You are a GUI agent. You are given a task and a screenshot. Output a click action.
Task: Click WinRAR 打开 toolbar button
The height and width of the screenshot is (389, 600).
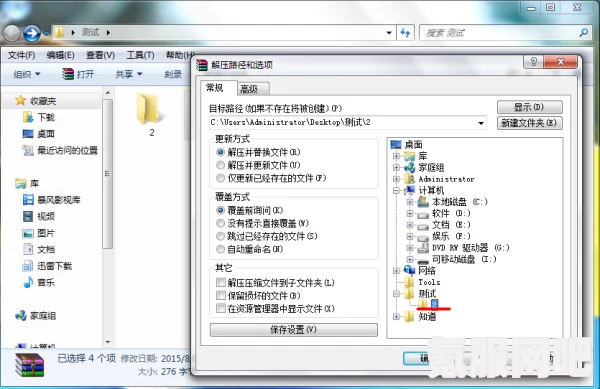[78, 74]
